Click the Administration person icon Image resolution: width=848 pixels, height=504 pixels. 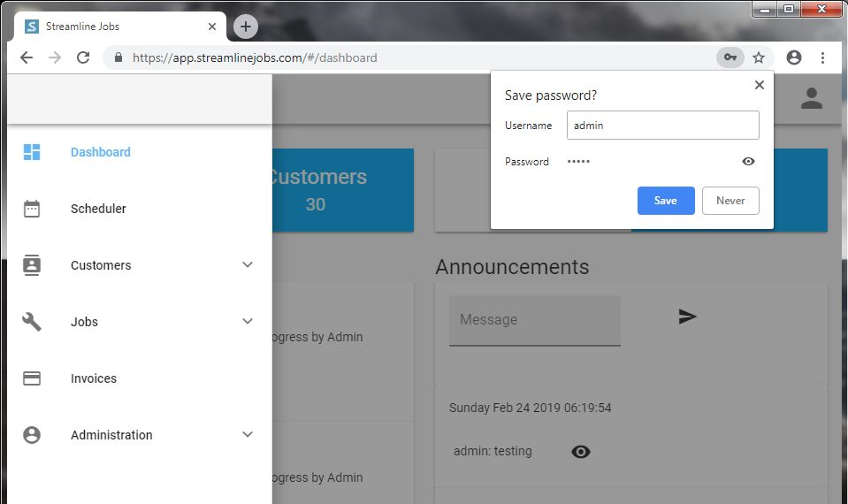tap(32, 435)
